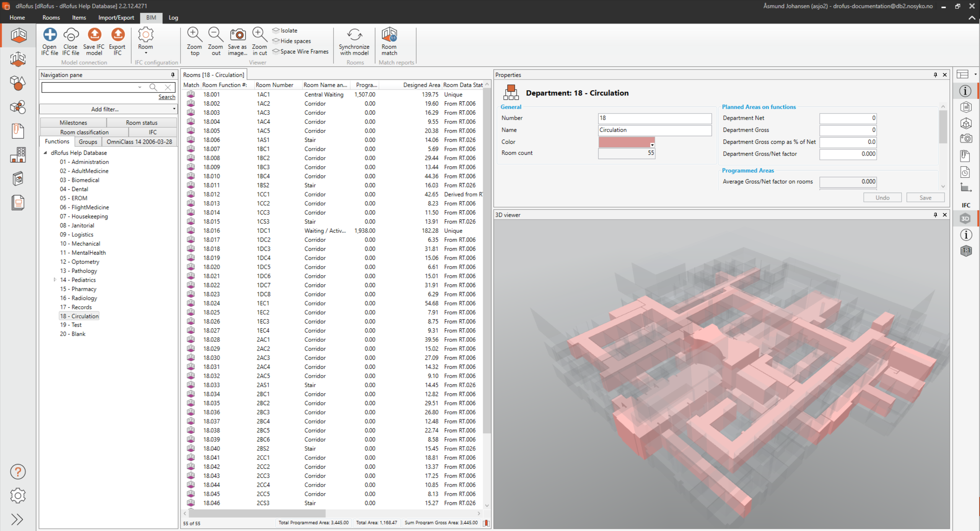The width and height of the screenshot is (980, 531).
Task: Toggle Hide spaces option
Action: pos(292,41)
